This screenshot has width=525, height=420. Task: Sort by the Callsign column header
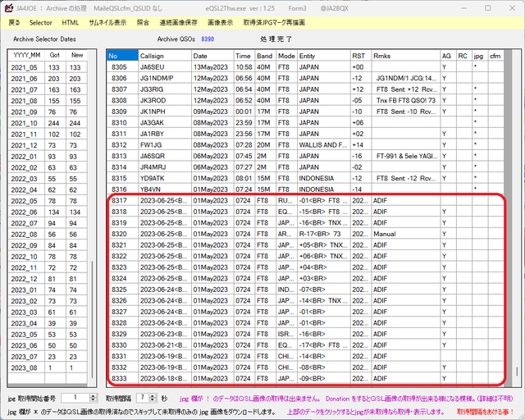coord(165,56)
